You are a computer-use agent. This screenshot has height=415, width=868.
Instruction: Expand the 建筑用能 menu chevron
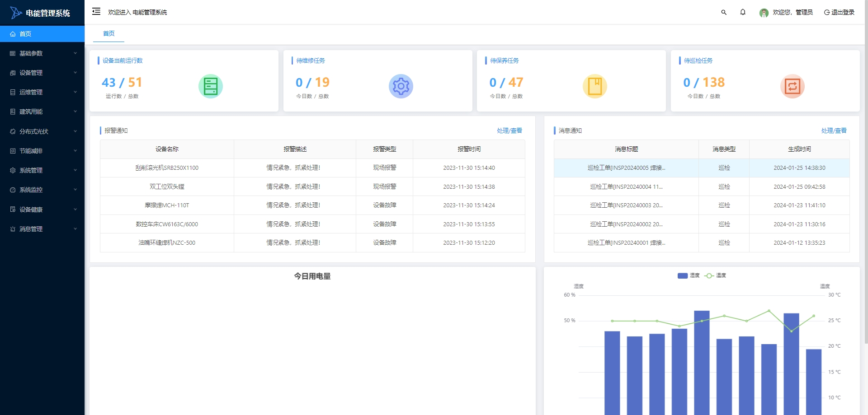coord(75,112)
